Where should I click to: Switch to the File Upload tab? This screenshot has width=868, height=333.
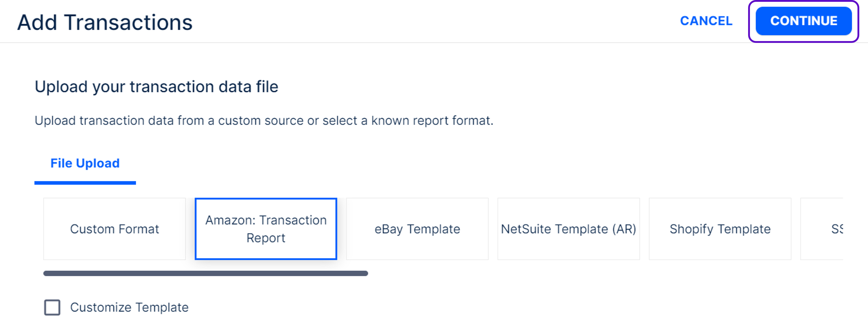pos(85,163)
